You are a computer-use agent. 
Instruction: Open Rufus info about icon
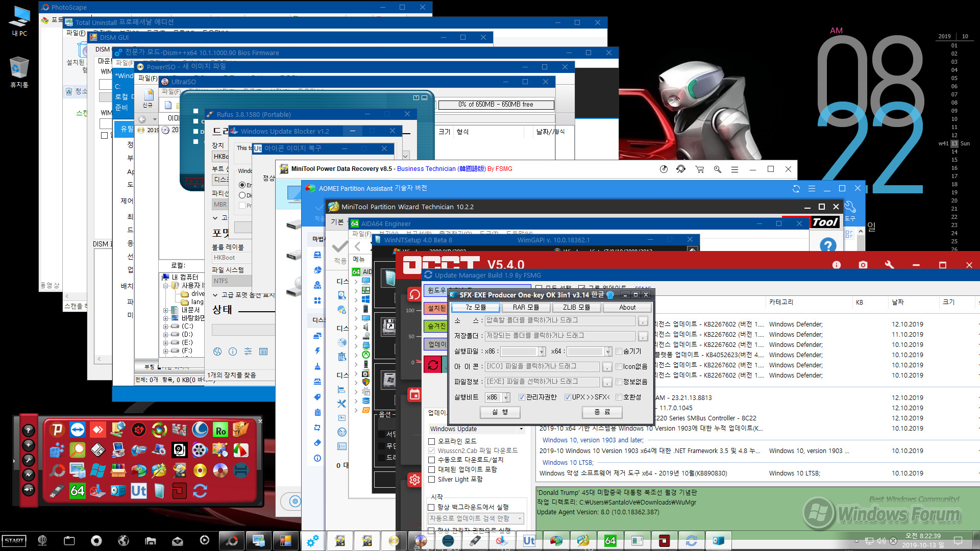pos(233,352)
